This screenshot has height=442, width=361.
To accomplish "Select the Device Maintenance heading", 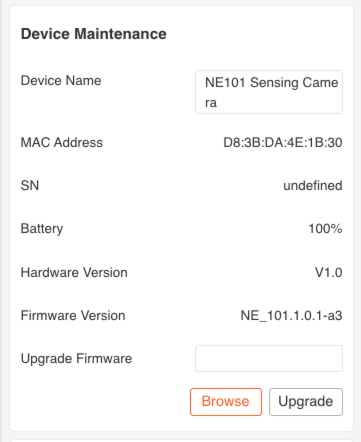I will 94,34.
